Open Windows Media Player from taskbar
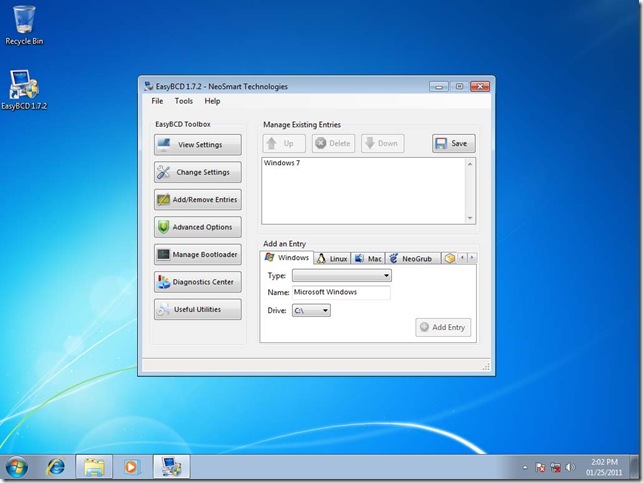This screenshot has width=643, height=483. pos(132,467)
